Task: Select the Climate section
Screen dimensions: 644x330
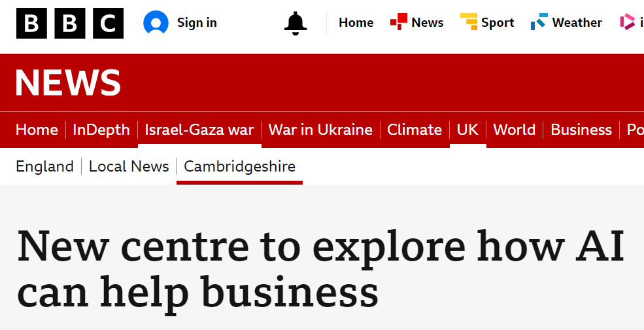Action: tap(415, 130)
